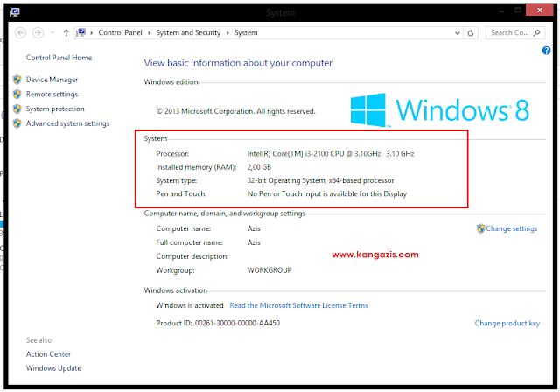Click the Forward navigation arrow
This screenshot has height=392, width=560.
point(38,33)
